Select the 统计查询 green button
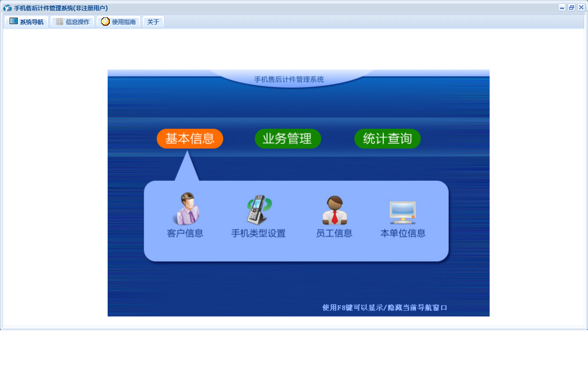The height and width of the screenshot is (383, 588). point(387,139)
